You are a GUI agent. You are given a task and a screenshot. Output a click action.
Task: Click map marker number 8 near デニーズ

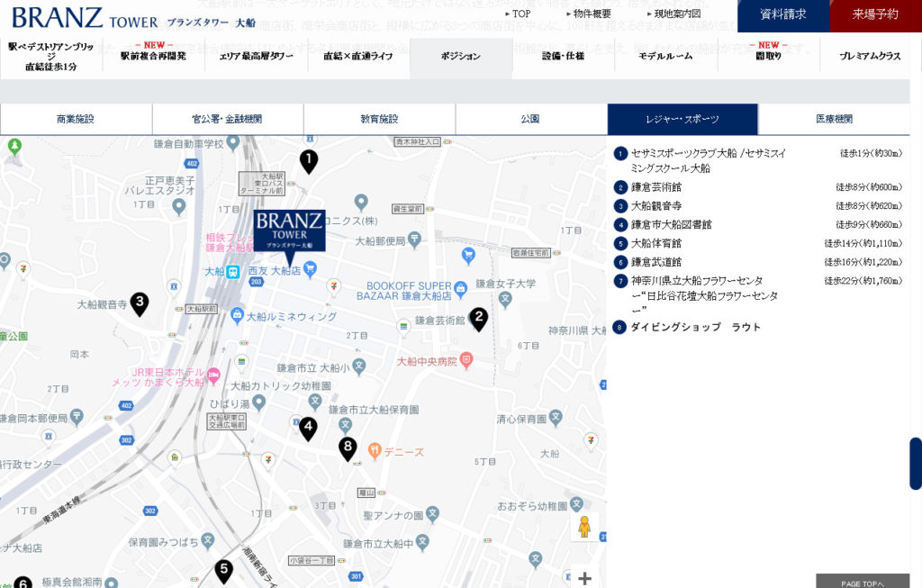tap(348, 449)
